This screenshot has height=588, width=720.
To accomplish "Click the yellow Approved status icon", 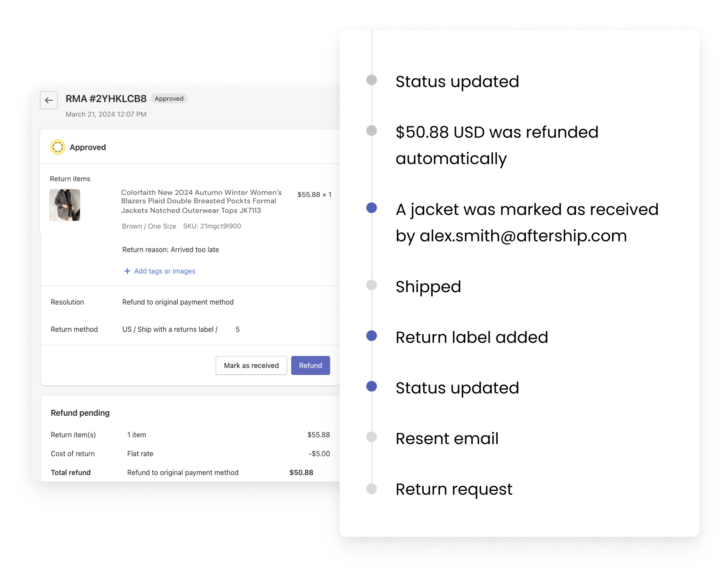I will tap(58, 147).
